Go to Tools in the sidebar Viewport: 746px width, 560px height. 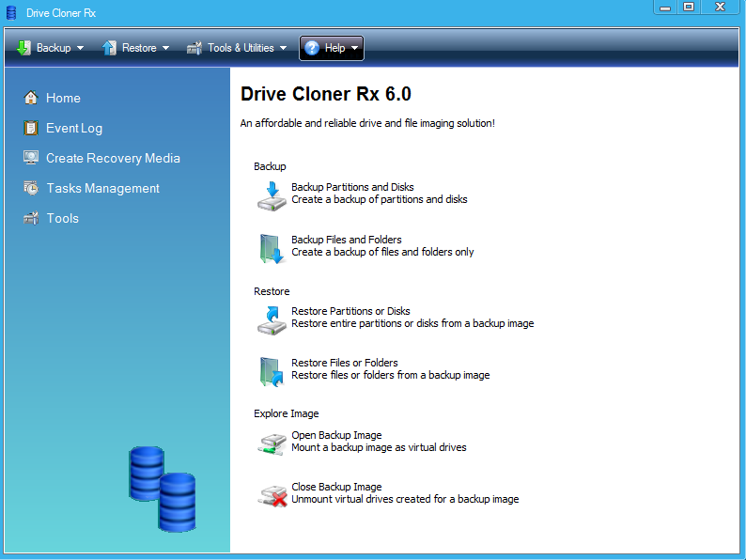point(63,218)
